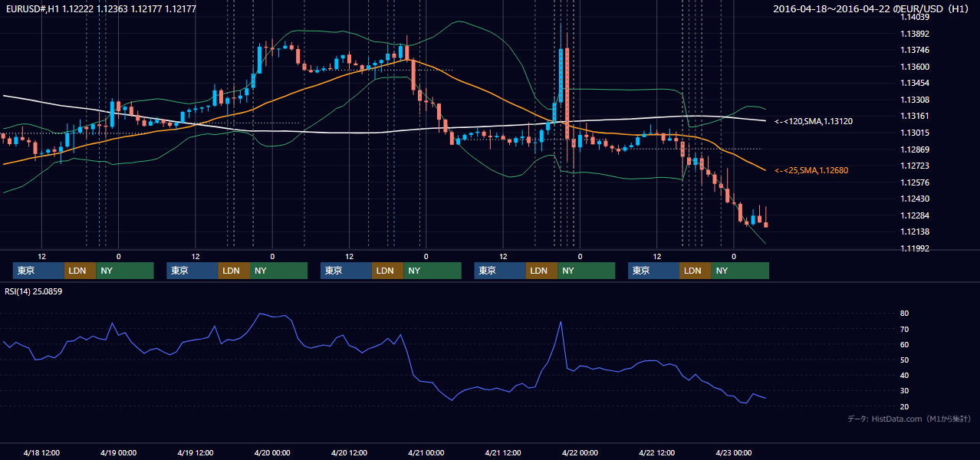This screenshot has height=460, width=980.
Task: Click the price axis value 1.13308
Action: coord(915,100)
